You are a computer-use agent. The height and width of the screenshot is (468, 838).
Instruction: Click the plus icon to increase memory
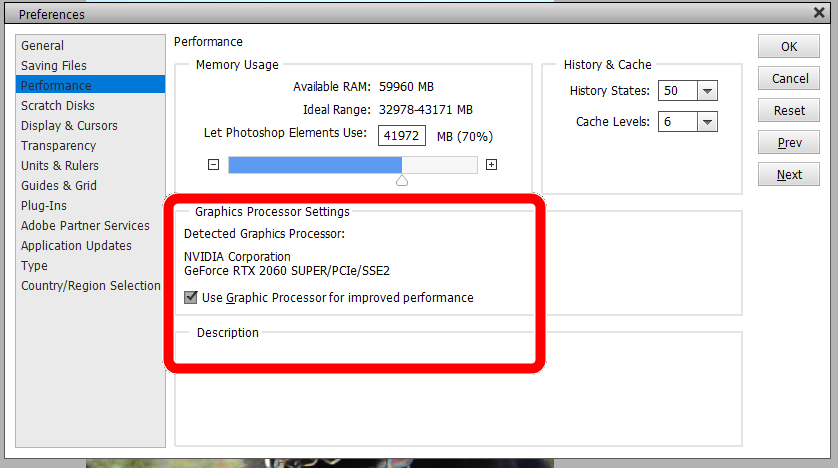point(491,165)
